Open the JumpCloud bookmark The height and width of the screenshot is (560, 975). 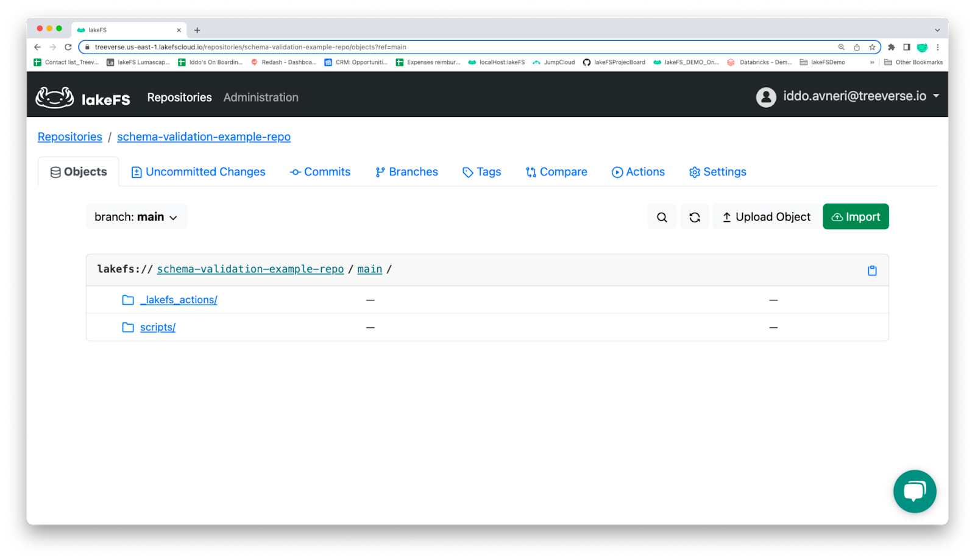553,62
